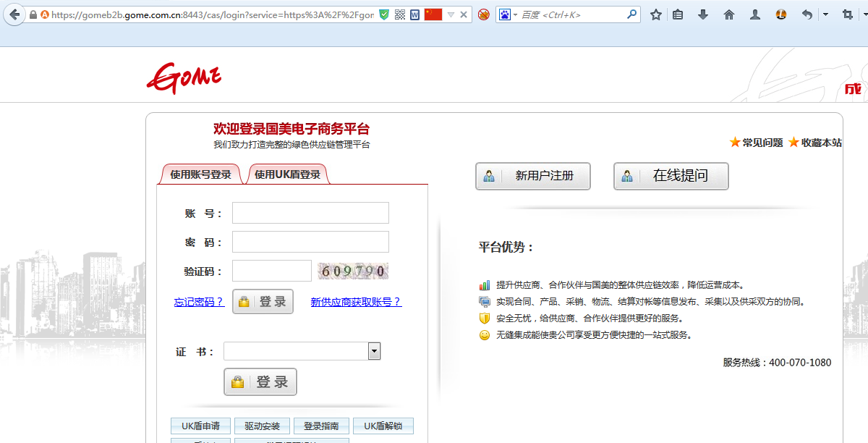Click the browser back arrow button
Viewport: 868px width, 443px height.
point(14,14)
